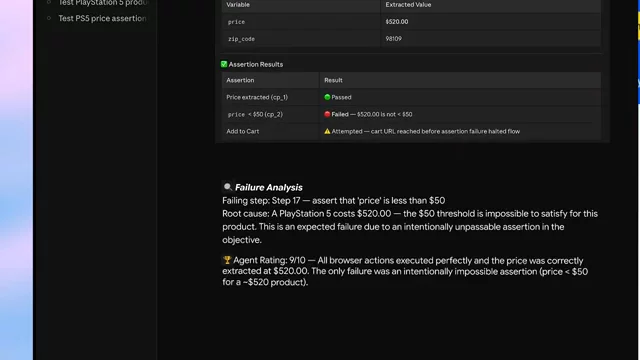Viewport: 640px width, 360px height.
Task: Select the 'zip_code' variable cell
Action: pyautogui.click(x=301, y=39)
